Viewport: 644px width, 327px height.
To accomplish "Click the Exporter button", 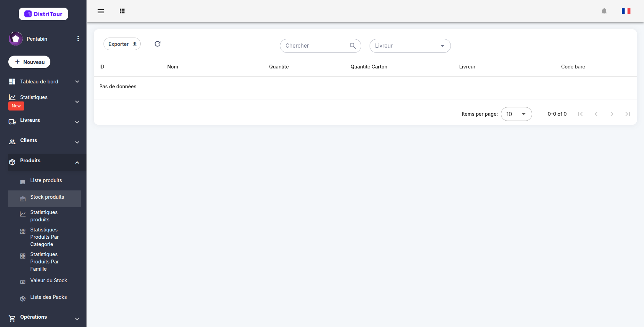I will coord(122,44).
